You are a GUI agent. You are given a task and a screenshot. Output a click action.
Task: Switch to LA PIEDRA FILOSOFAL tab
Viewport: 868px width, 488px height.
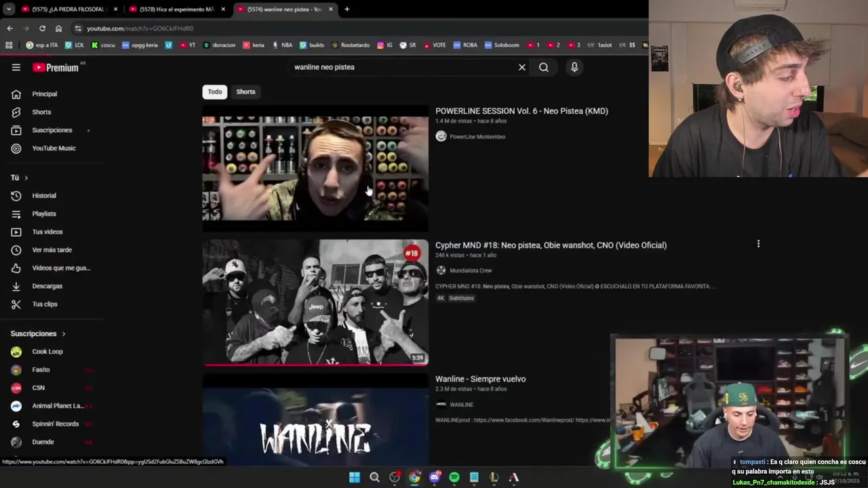point(68,9)
